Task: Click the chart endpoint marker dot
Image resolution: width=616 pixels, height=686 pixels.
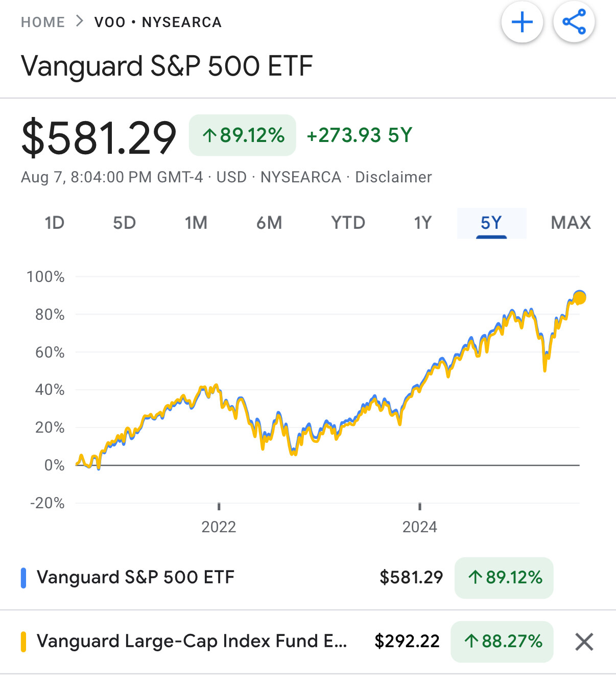Action: 579,297
